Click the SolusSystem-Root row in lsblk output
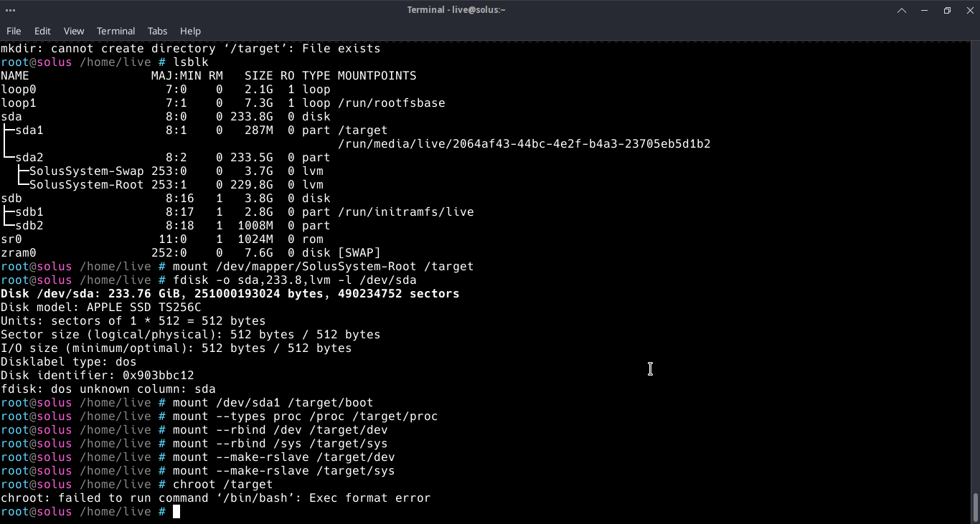Screen dimensions: 980x524 point(86,185)
